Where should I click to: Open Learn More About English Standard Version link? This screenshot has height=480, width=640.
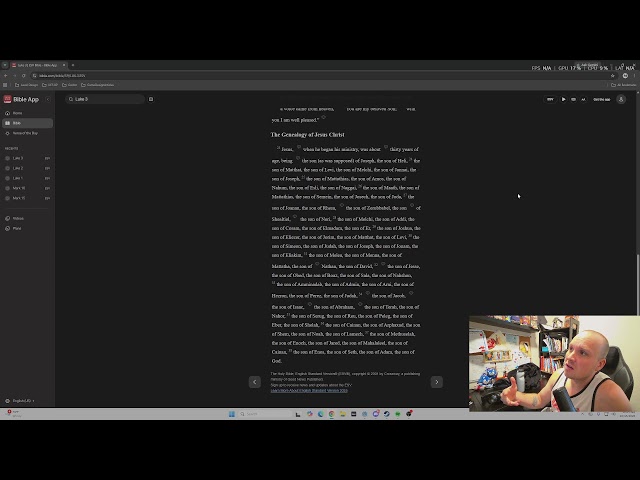point(309,391)
